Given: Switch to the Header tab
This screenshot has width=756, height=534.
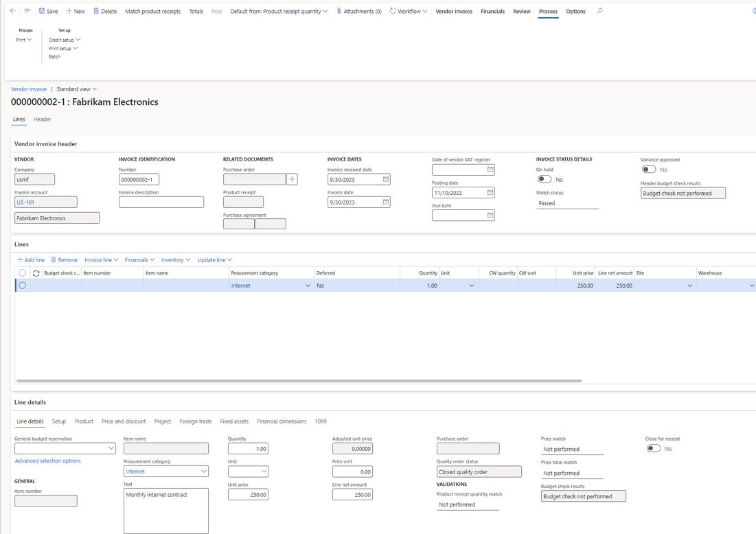Looking at the screenshot, I should [x=42, y=119].
